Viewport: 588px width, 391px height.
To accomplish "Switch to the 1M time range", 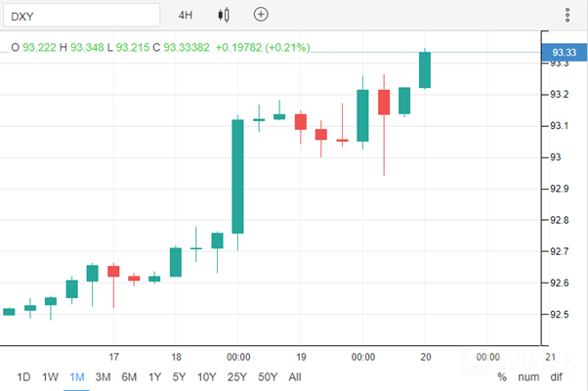I will tap(77, 377).
